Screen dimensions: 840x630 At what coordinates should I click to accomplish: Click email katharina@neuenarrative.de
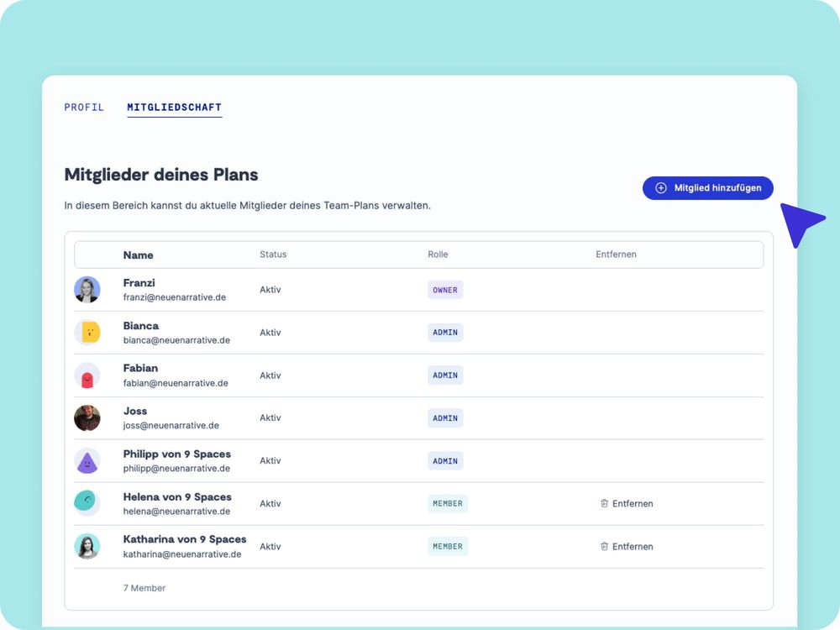click(182, 554)
